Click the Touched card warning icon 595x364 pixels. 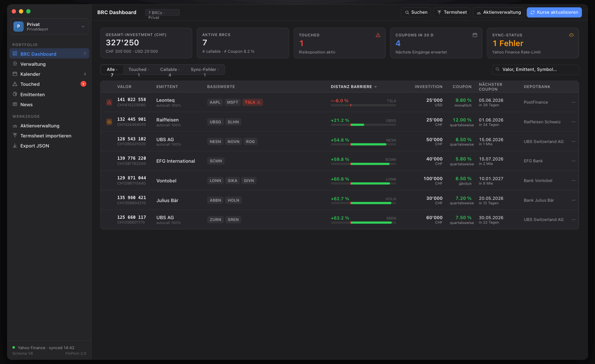[378, 35]
